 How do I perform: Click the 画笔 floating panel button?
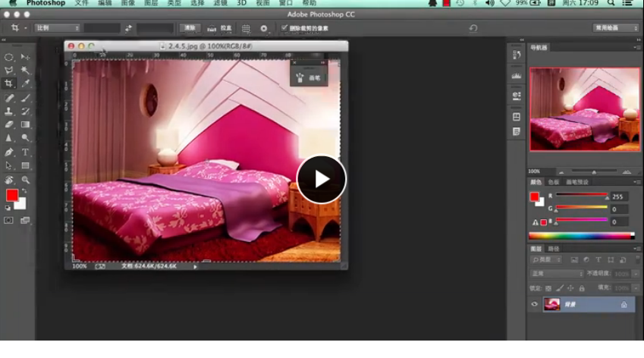click(x=309, y=78)
